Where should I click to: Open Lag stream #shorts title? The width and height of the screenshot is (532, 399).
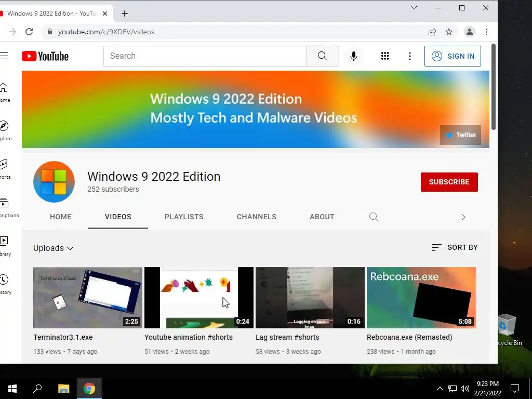coord(287,337)
